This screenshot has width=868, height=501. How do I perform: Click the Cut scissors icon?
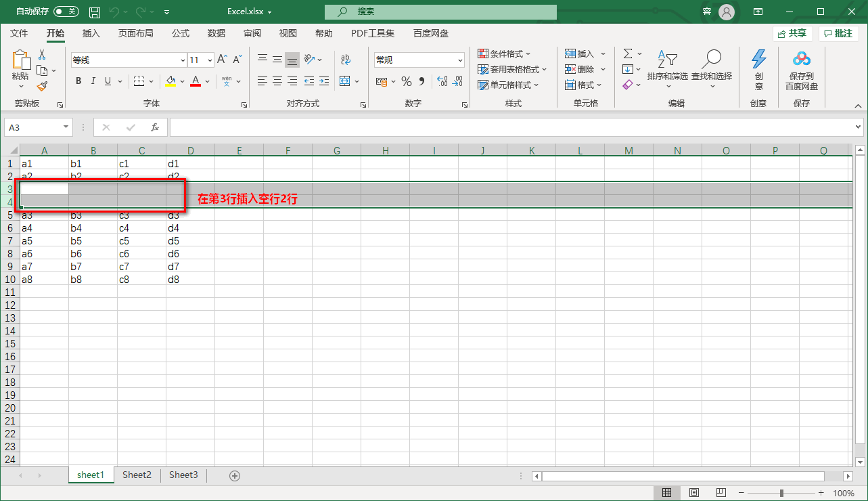(42, 55)
